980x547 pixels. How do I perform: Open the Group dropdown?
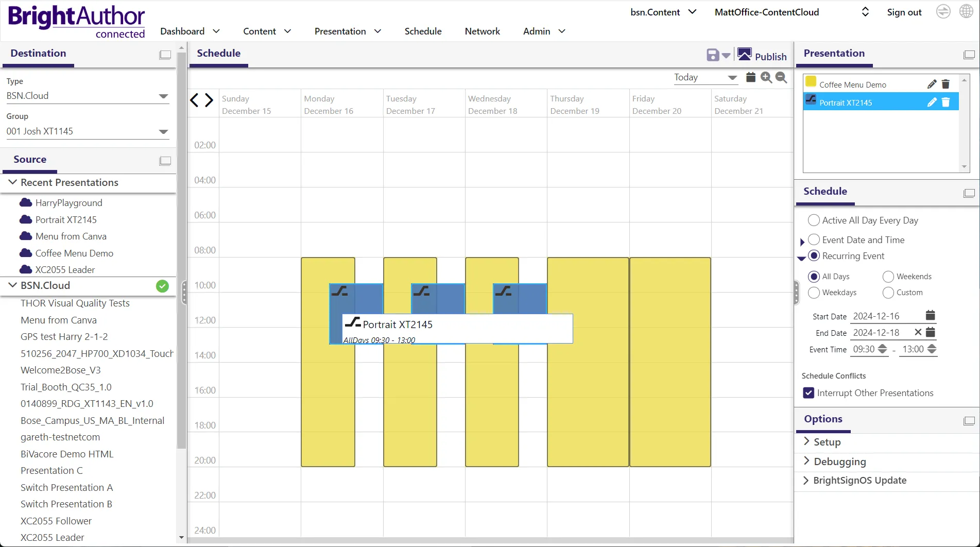(x=88, y=131)
